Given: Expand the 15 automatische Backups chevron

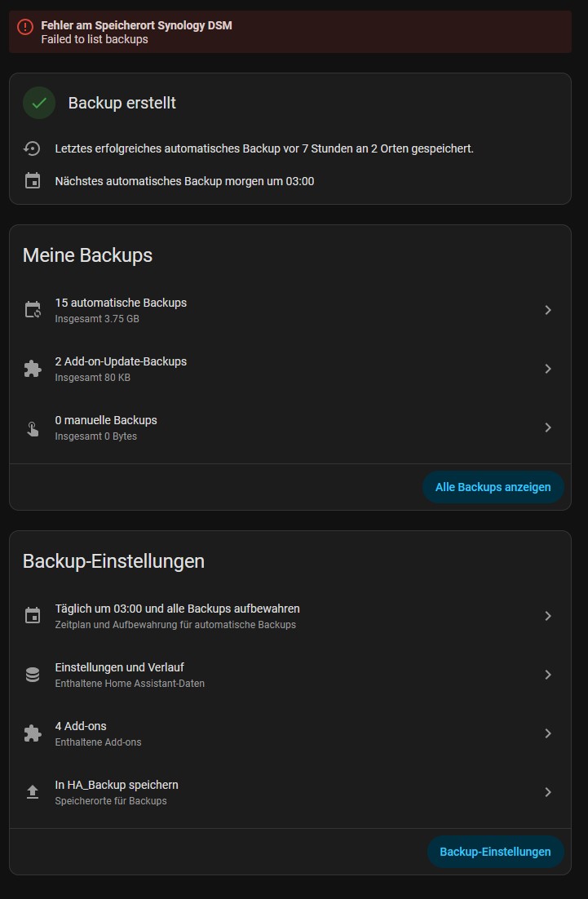Looking at the screenshot, I should click(548, 310).
